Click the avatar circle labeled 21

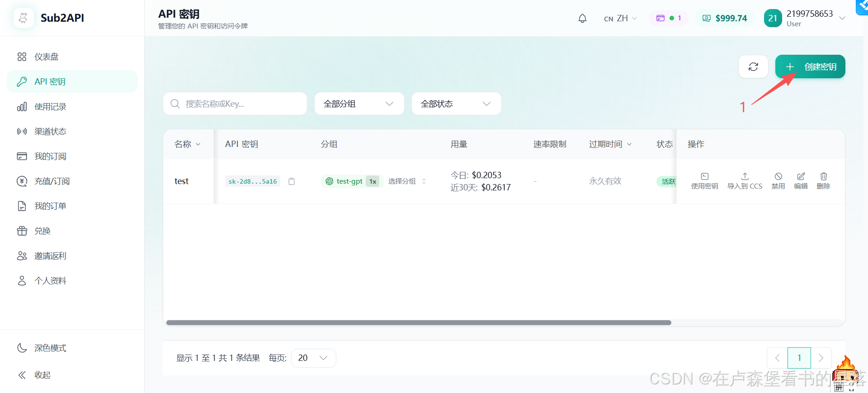pos(773,18)
